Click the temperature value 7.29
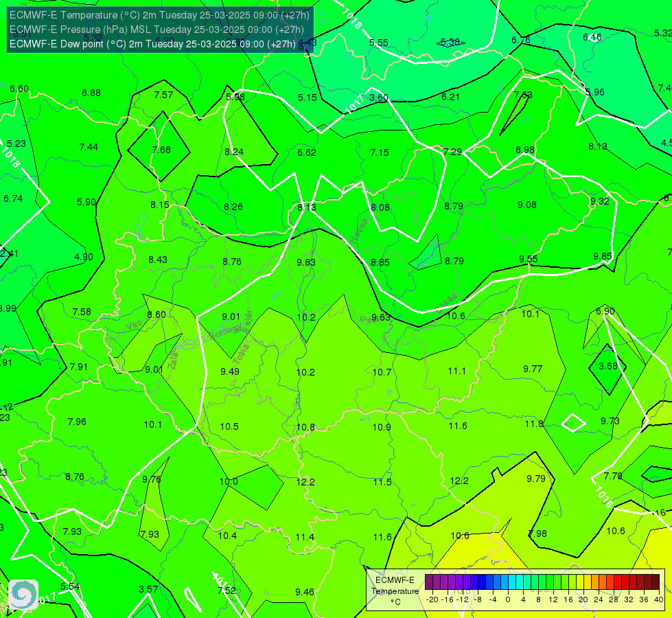672x618 pixels. coord(452,152)
